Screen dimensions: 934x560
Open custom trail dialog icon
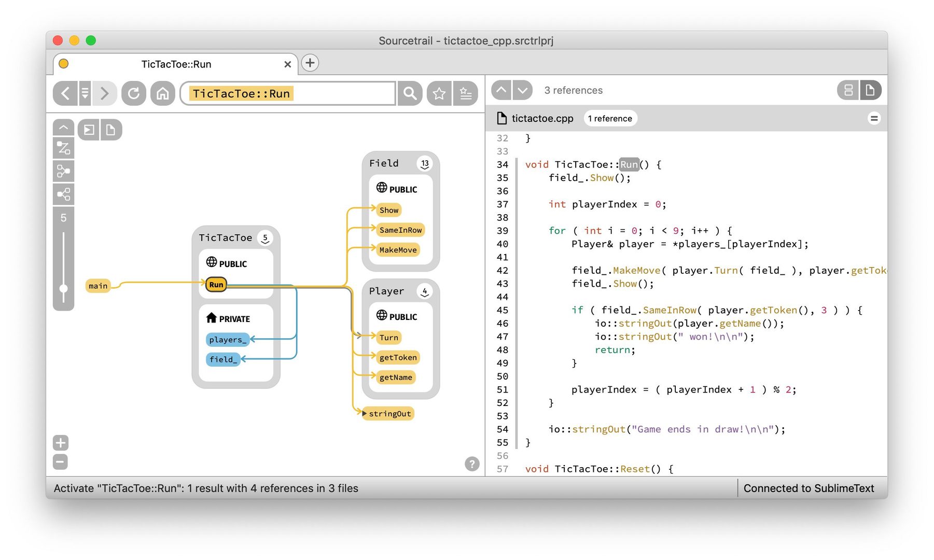point(63,148)
